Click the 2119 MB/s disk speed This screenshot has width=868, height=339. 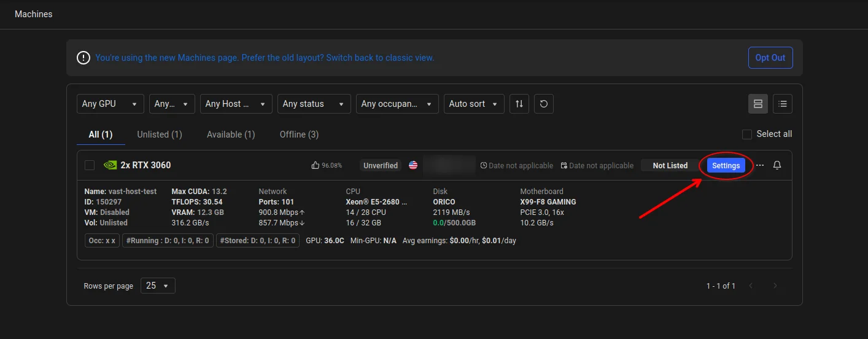click(451, 212)
